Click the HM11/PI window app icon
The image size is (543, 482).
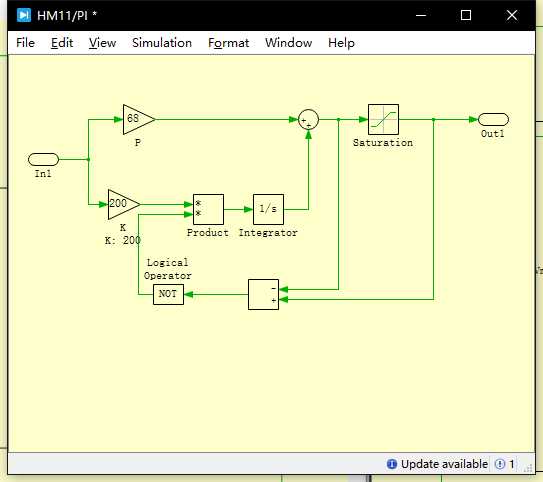click(x=24, y=15)
